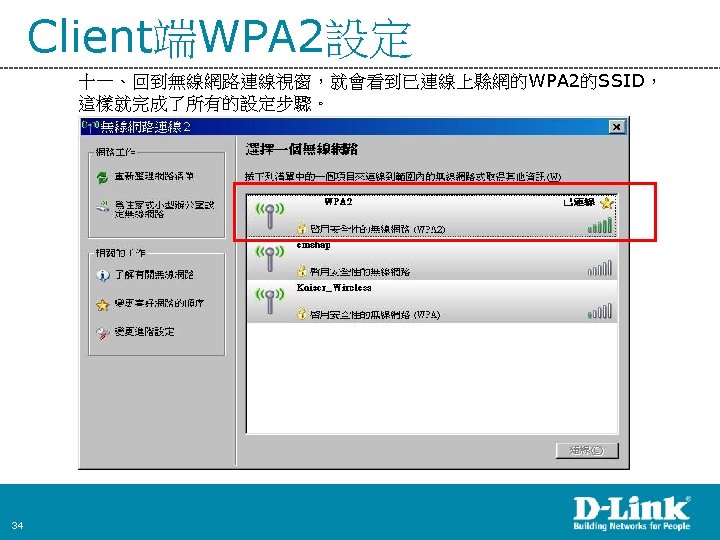Screen dimensions: 720x540
Task: Click the 相關的工作 group label
Action: pyautogui.click(x=120, y=253)
